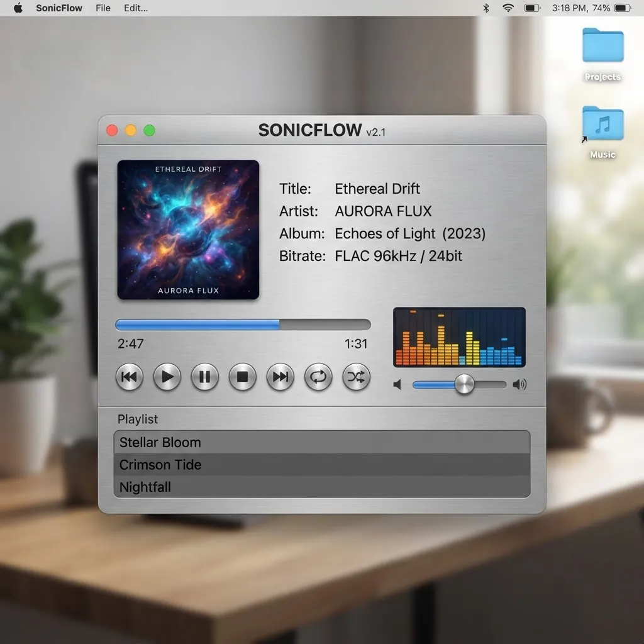Click the song title Ethereal Drift in track info
The height and width of the screenshot is (644, 644).
(377, 189)
